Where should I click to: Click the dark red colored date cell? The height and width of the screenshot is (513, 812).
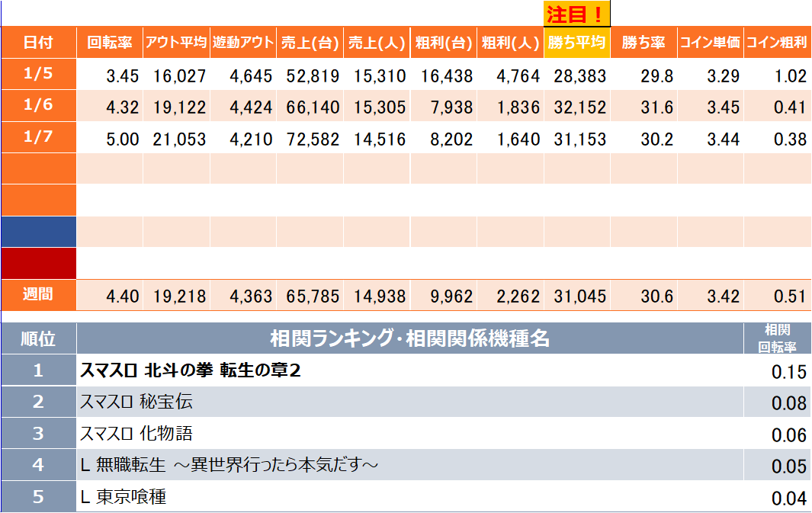[38, 263]
